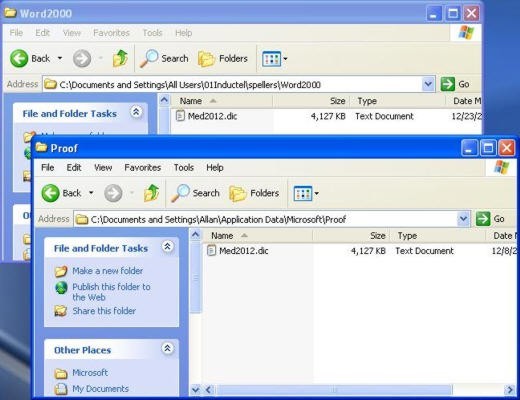Open Favorites menu in Word2000 window
The height and width of the screenshot is (400, 520).
point(111,33)
